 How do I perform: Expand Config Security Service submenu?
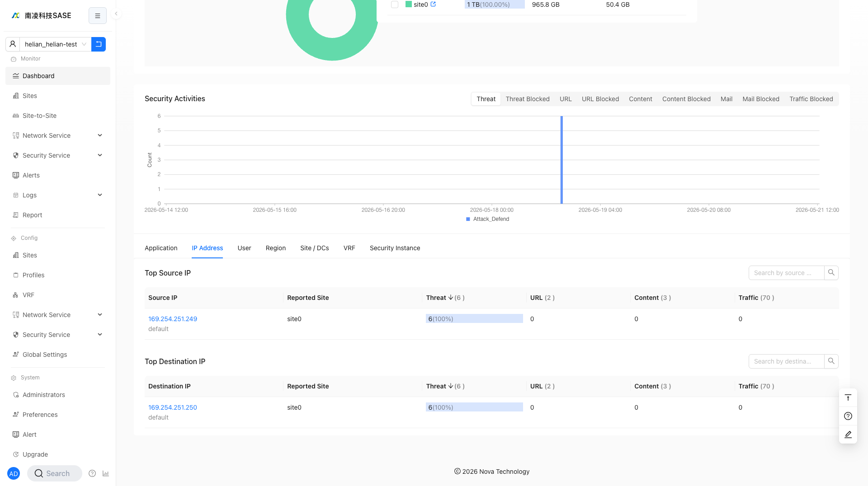58,335
